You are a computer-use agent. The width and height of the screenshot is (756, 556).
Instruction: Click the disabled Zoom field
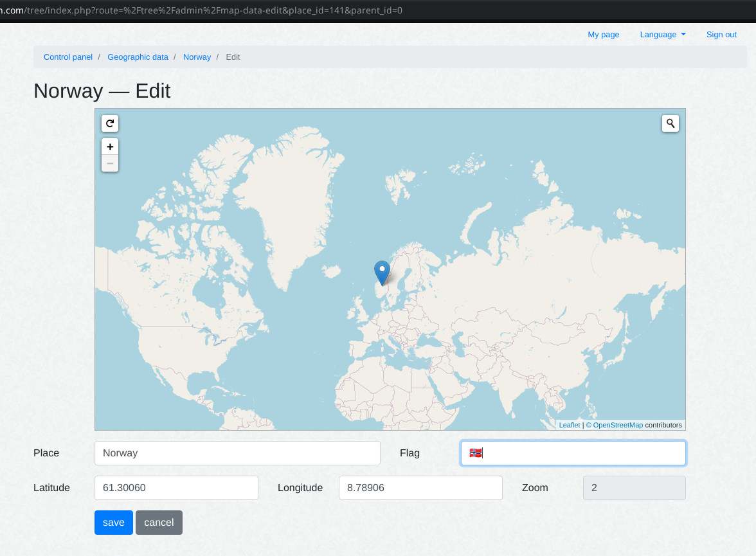click(634, 488)
